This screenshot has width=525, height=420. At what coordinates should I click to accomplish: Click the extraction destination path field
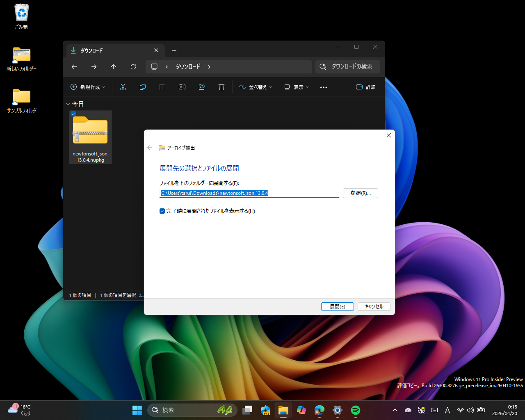pos(249,193)
